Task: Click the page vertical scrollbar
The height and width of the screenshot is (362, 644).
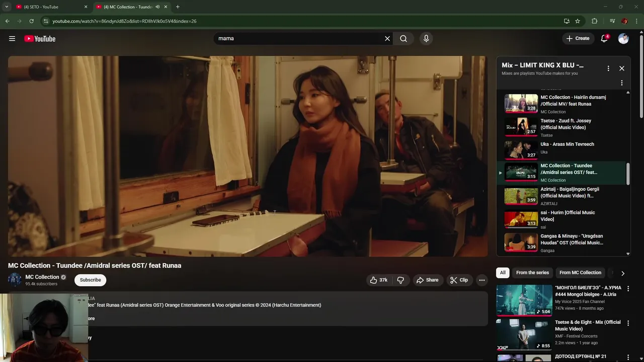Action: pos(641,75)
